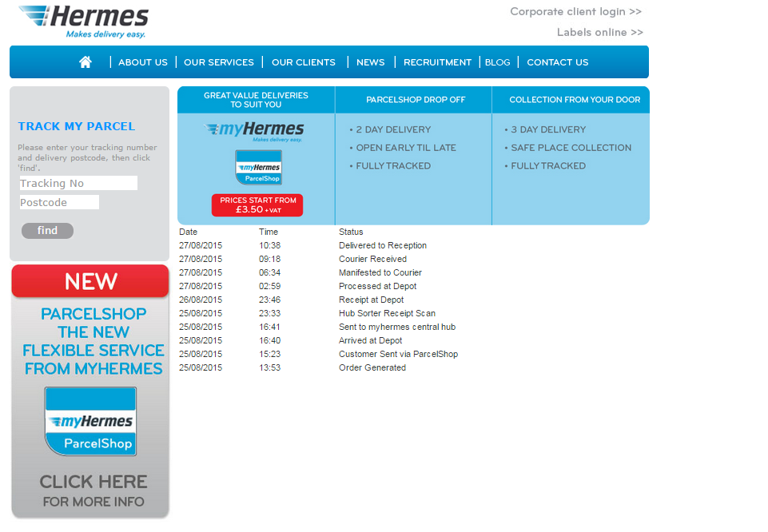Open the Blog page
This screenshot has height=532, width=768.
coord(498,62)
